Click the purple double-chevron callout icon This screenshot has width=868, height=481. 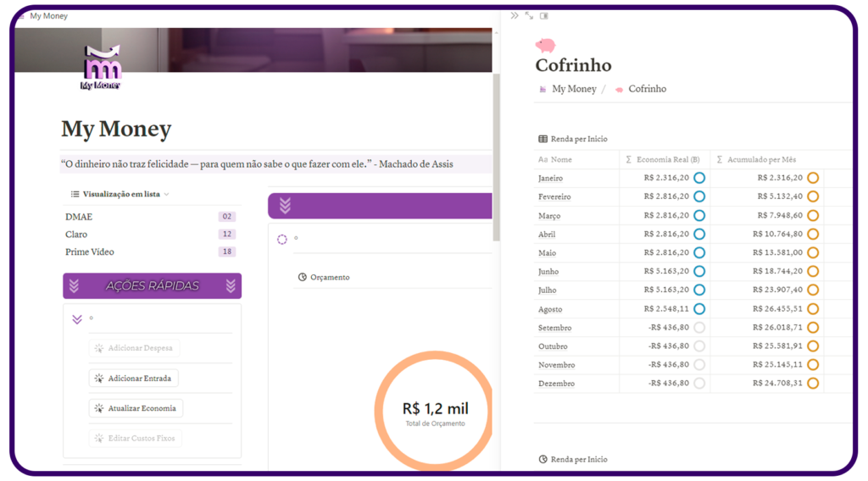[x=285, y=206]
